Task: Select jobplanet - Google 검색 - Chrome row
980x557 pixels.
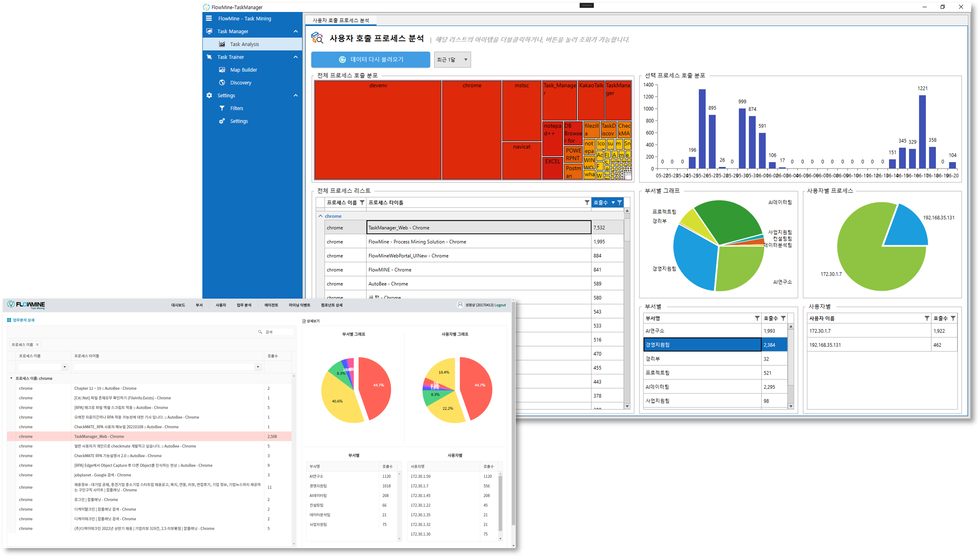Action: point(149,475)
